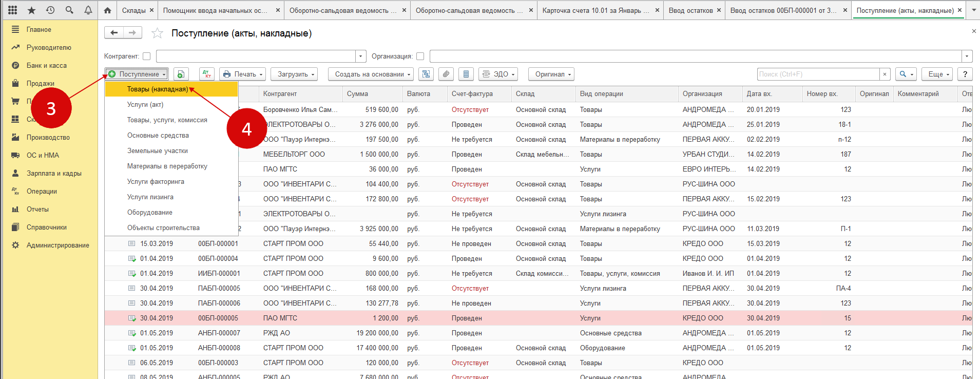980x379 pixels.
Task: Expand the Организация filter dropdown arrow
Action: (x=967, y=56)
